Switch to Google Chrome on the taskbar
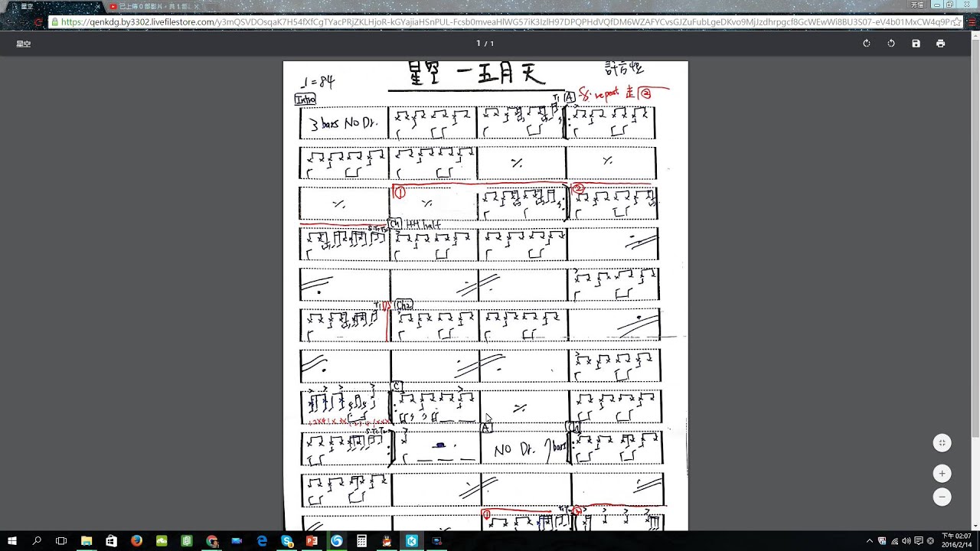Image resolution: width=980 pixels, height=551 pixels. (212, 541)
